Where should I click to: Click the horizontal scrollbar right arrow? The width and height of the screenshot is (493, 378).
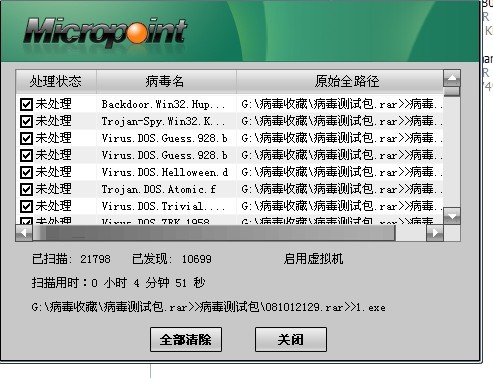pos(435,233)
